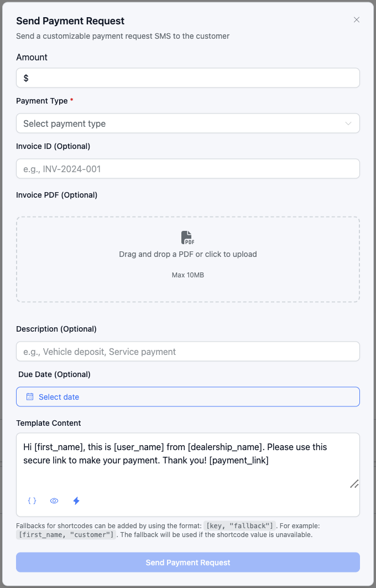This screenshot has height=588, width=376.
Task: Click the lightning bolt icon
Action: [76, 501]
